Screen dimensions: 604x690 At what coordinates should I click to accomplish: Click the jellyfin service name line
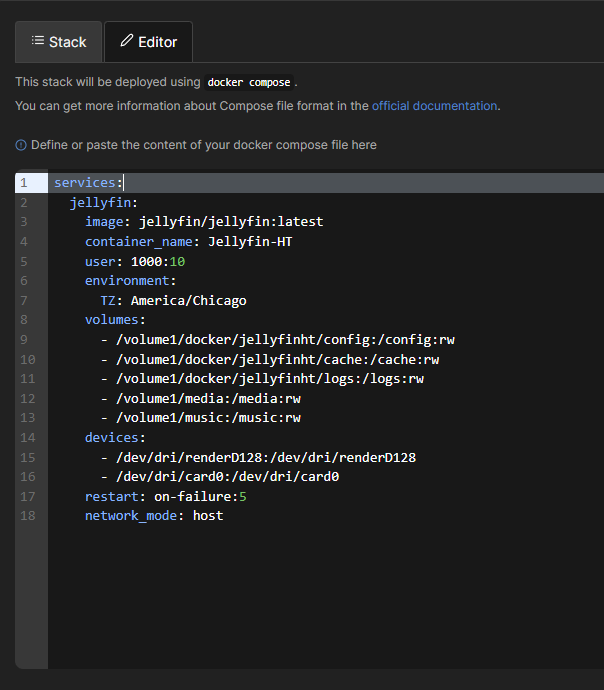[x=103, y=202]
